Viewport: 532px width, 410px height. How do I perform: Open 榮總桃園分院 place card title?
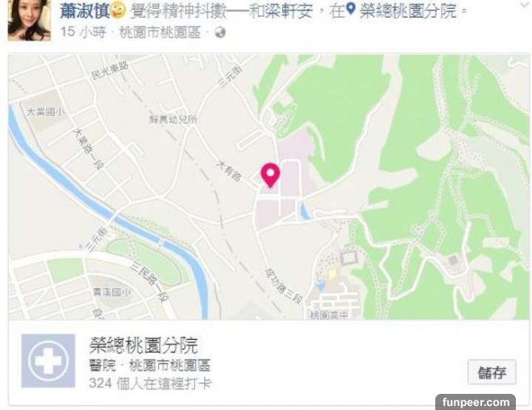click(x=143, y=346)
